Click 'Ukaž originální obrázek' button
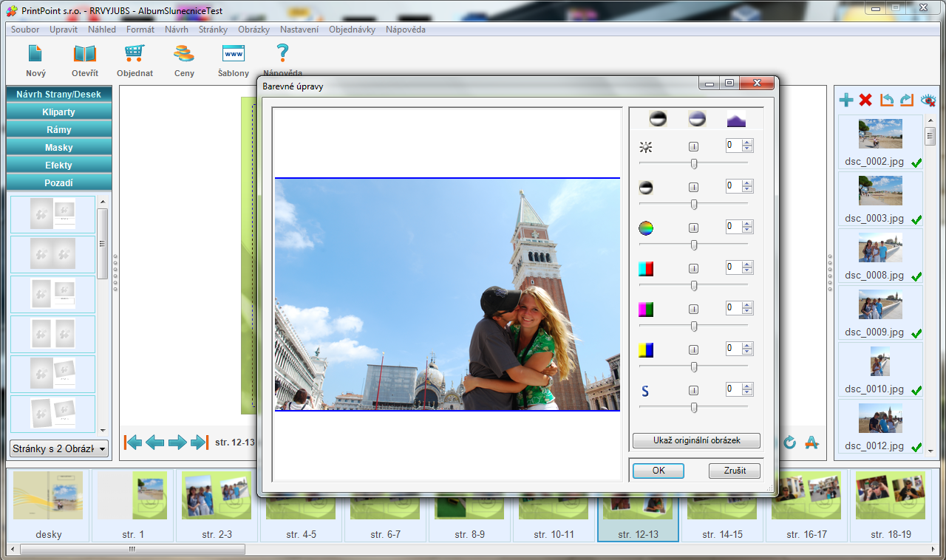 pyautogui.click(x=696, y=440)
